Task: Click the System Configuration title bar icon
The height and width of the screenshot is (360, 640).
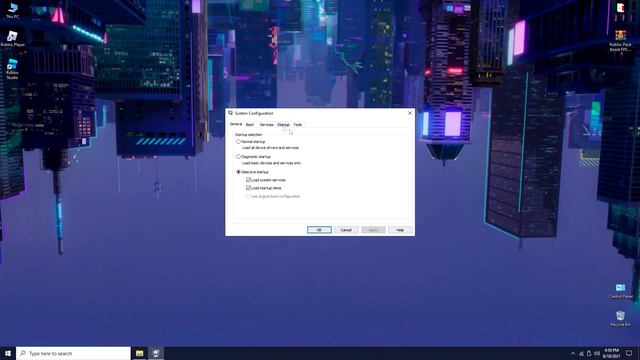Action: 231,113
